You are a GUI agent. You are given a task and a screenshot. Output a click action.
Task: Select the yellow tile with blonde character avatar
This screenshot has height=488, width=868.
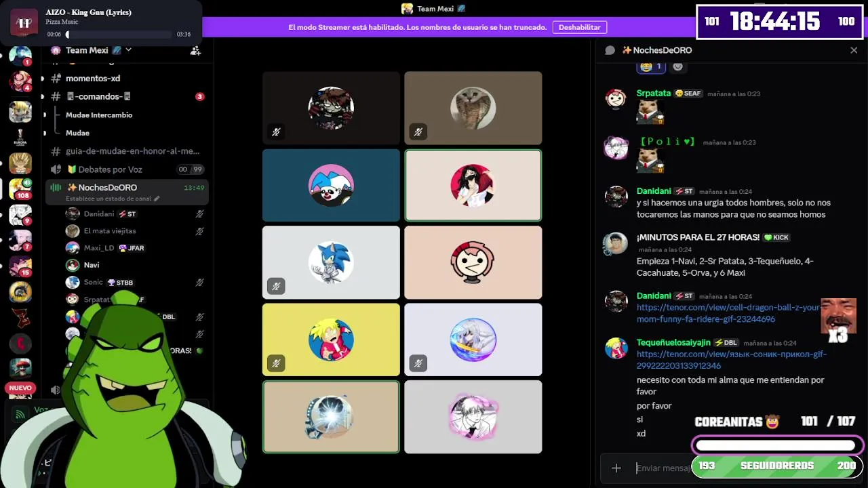[x=331, y=340]
